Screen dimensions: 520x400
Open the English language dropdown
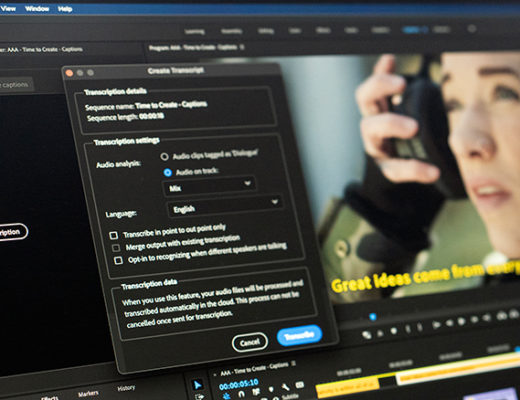click(225, 206)
